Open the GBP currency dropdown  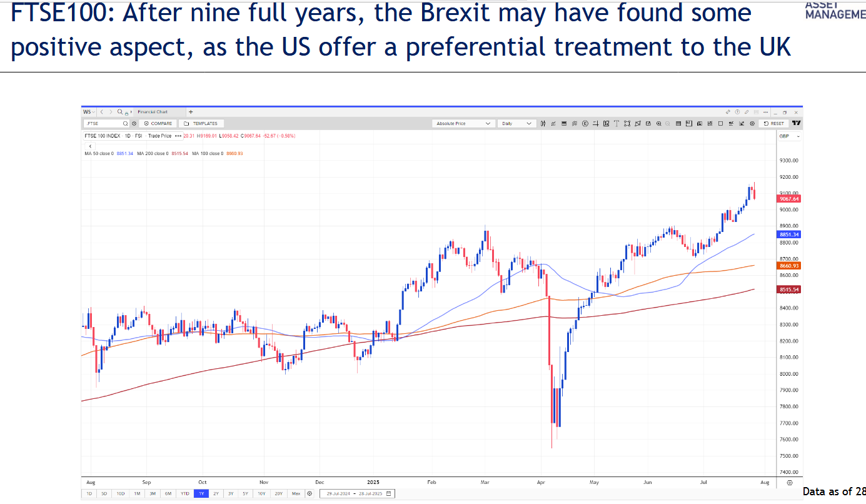point(788,136)
